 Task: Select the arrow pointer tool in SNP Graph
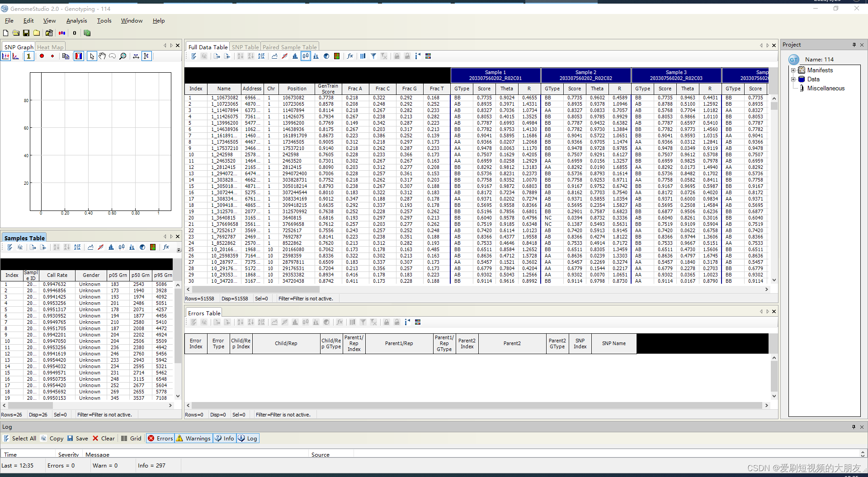click(92, 56)
